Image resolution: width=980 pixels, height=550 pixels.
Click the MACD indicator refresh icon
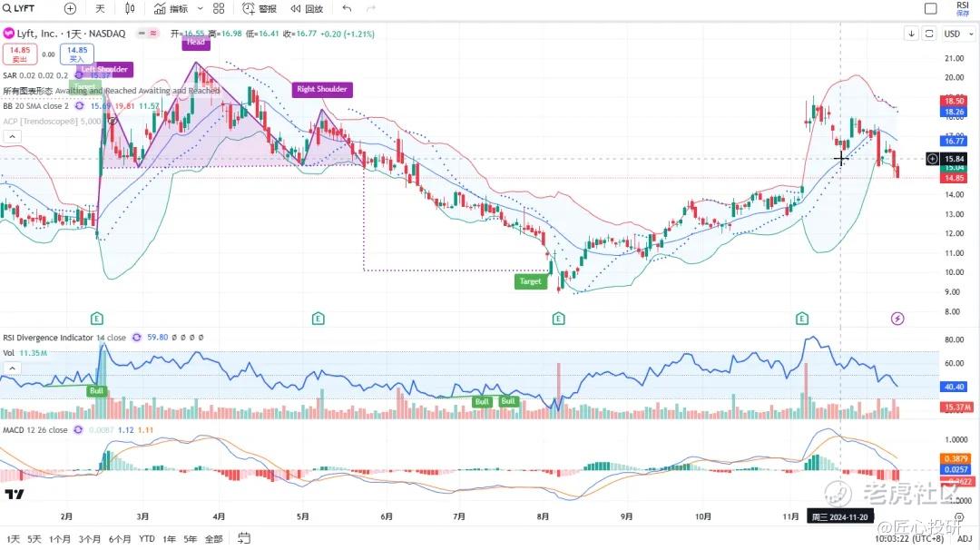click(77, 430)
